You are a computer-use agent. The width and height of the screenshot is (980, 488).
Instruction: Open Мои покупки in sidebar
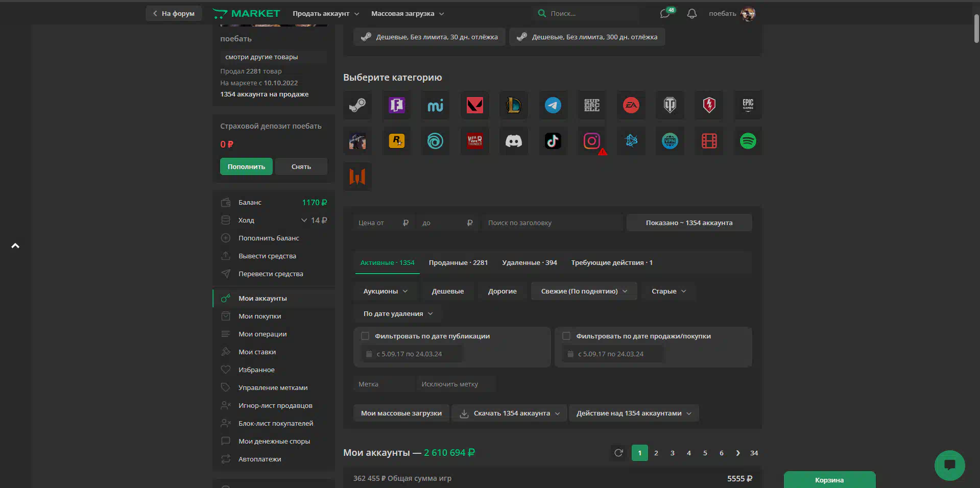[x=274, y=316]
